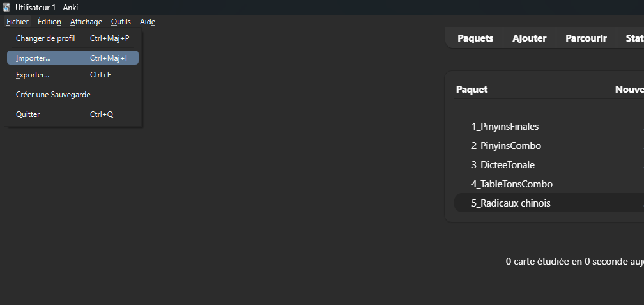Open the Outils menu
This screenshot has width=644, height=305.
[121, 22]
